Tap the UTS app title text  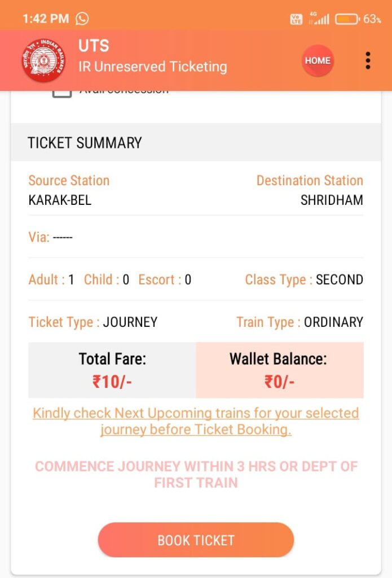tap(94, 46)
